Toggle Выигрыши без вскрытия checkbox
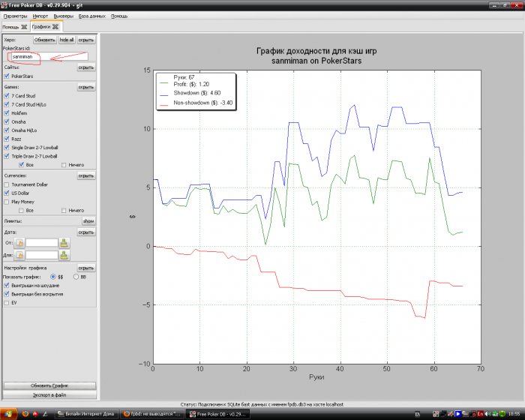The height and width of the screenshot is (420, 525). pos(6,294)
